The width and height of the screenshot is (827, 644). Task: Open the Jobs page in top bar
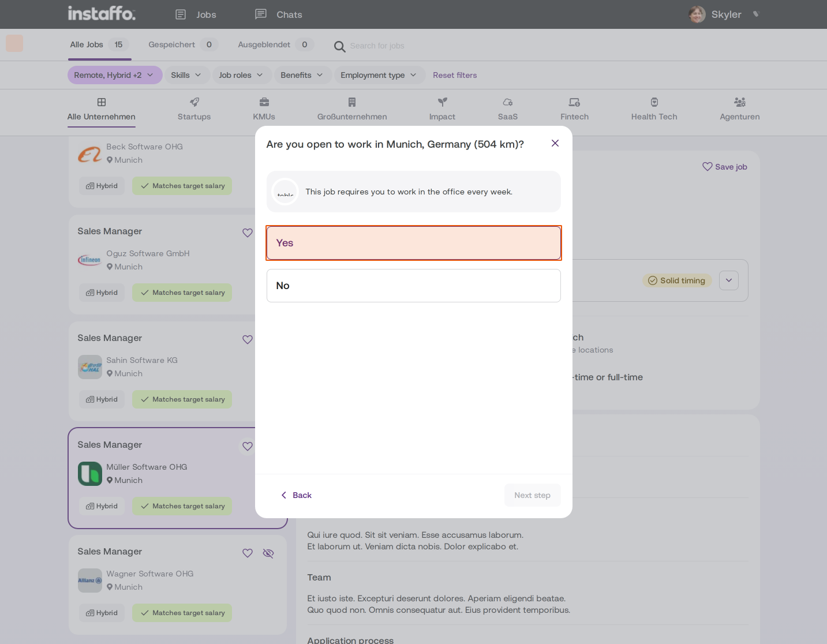(x=196, y=14)
